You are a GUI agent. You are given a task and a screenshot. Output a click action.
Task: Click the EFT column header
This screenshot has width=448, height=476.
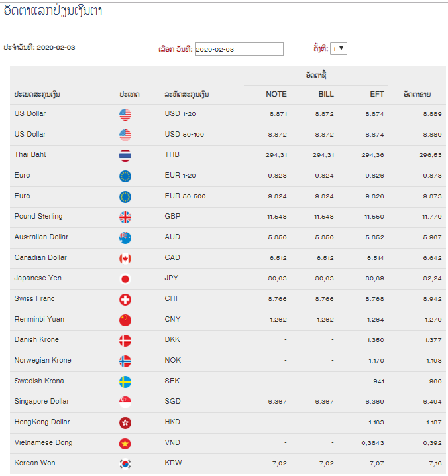pyautogui.click(x=377, y=94)
